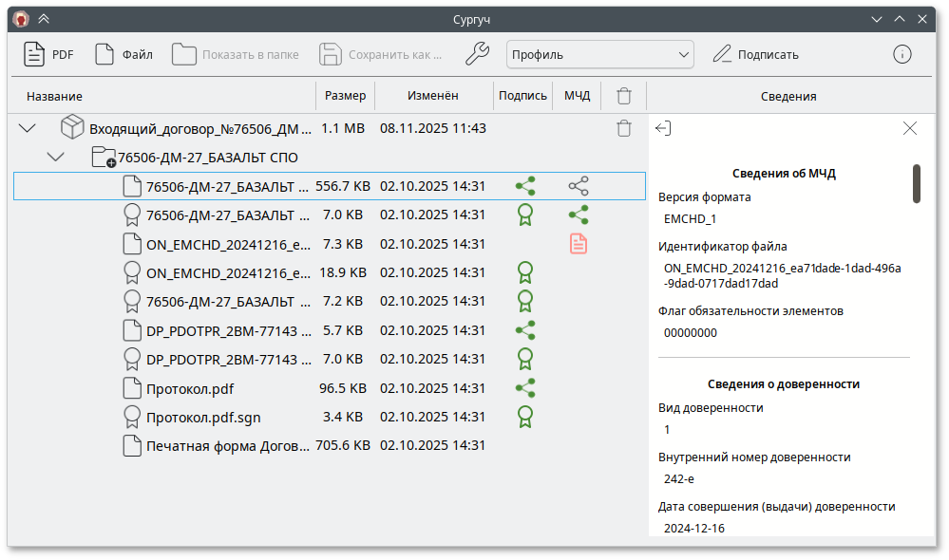Viewport: 949px width, 560px height.
Task: Click the gray MCHD share icon in selected row
Action: pyautogui.click(x=578, y=186)
